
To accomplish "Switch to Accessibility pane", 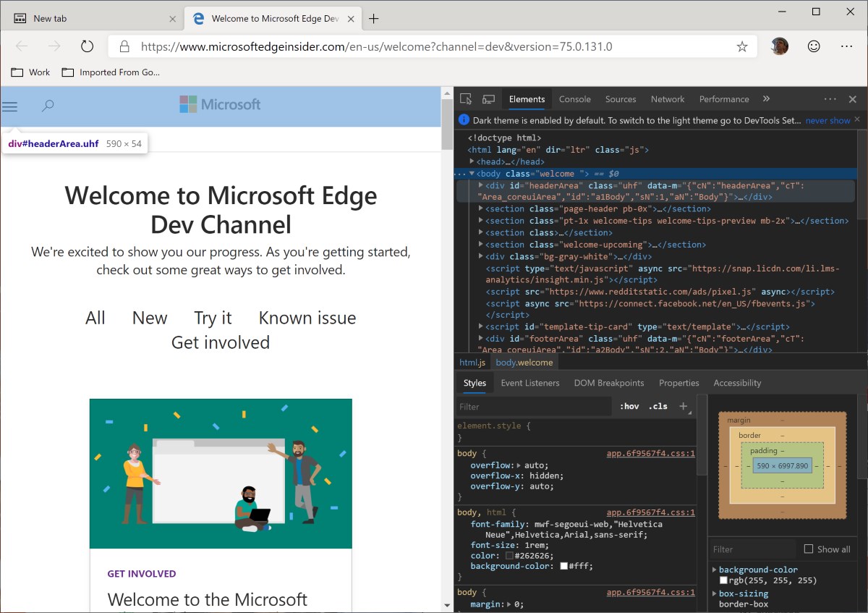I will click(x=737, y=383).
